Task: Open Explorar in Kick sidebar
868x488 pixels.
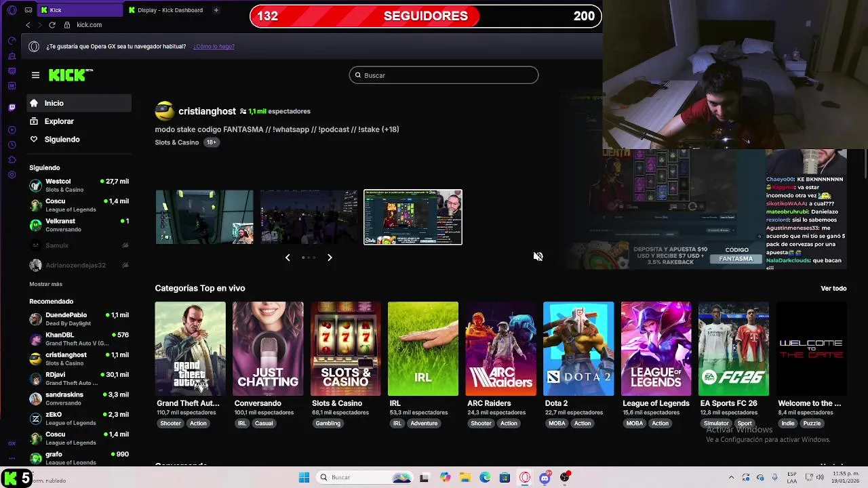Action: coord(79,121)
